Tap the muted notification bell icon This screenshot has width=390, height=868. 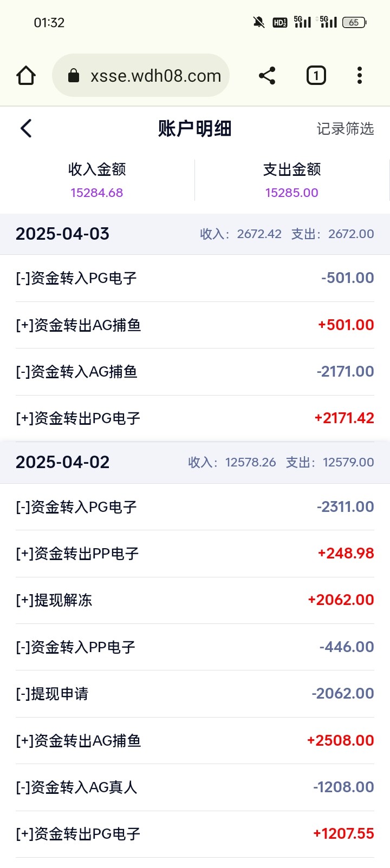point(259,22)
